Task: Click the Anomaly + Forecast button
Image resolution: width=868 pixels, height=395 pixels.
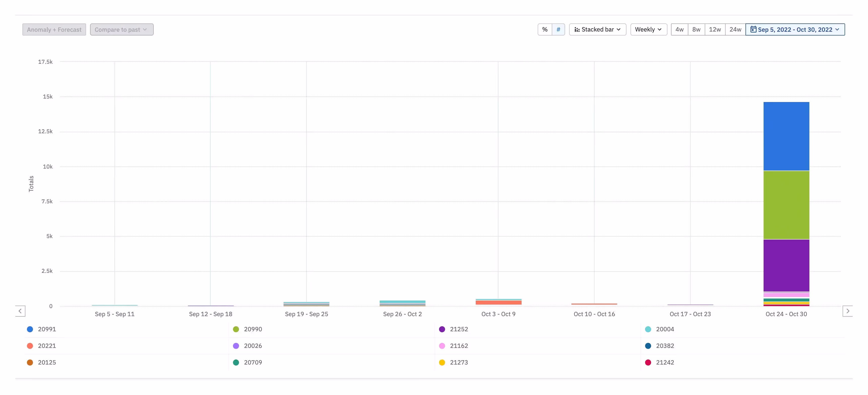Action: (54, 29)
